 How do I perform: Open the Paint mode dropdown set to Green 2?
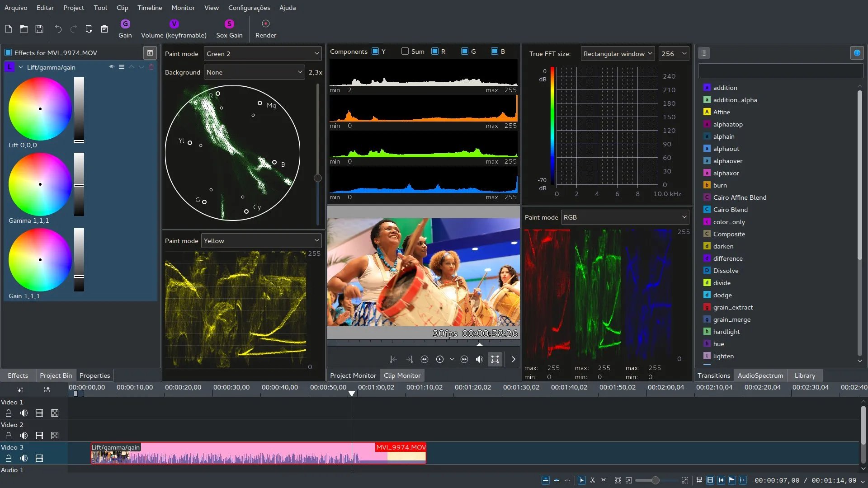(262, 53)
